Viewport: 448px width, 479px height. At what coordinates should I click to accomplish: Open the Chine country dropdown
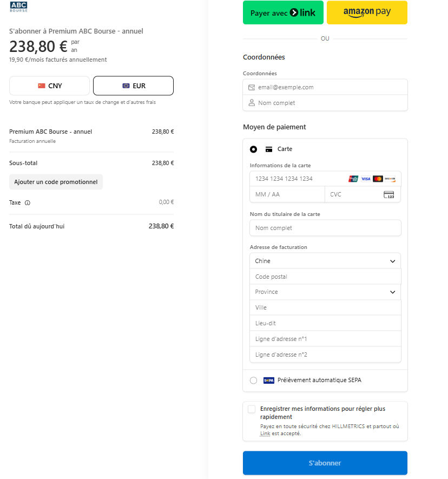point(325,261)
